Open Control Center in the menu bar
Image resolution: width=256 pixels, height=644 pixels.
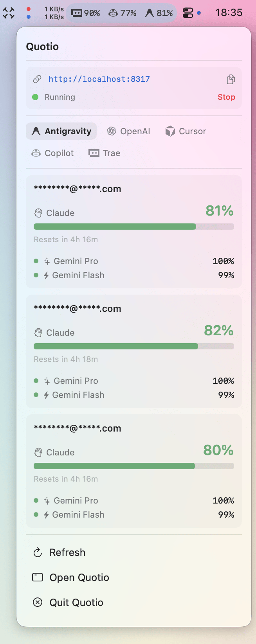point(188,13)
